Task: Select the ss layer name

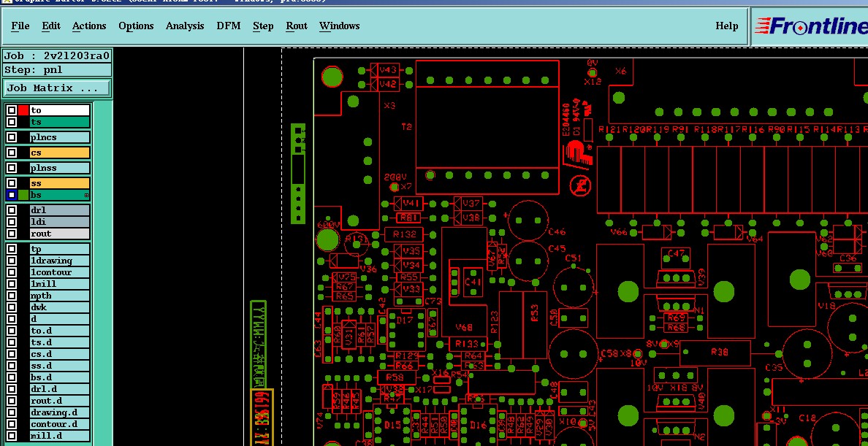Action: [x=60, y=183]
